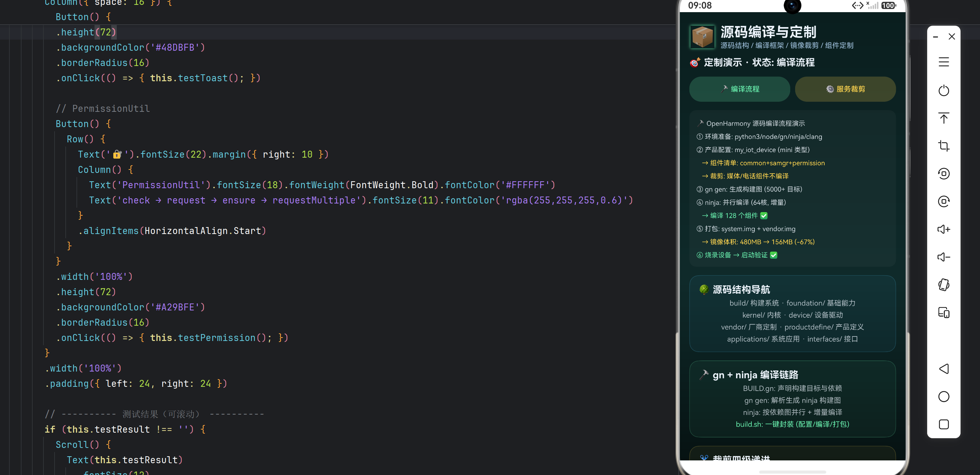Tap the emulator Recents square button
Screen dimensions: 980x475
[x=944, y=424]
